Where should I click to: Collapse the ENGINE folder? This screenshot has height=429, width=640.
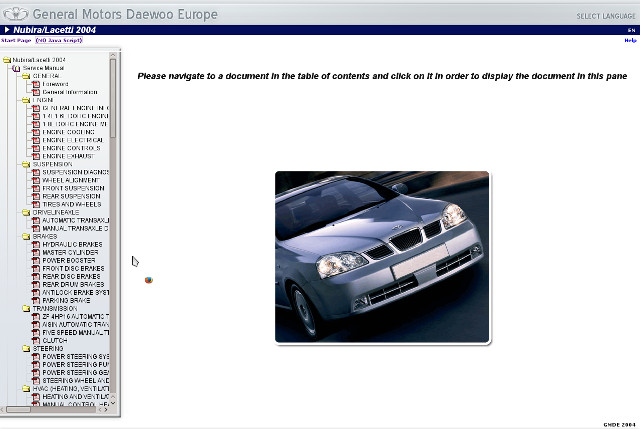tap(26, 100)
